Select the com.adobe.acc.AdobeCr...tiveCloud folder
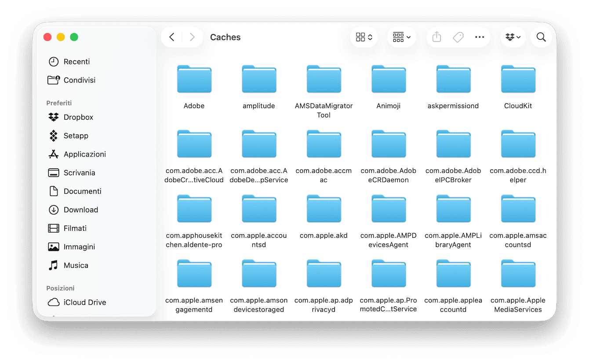The image size is (589, 364). coord(194,144)
